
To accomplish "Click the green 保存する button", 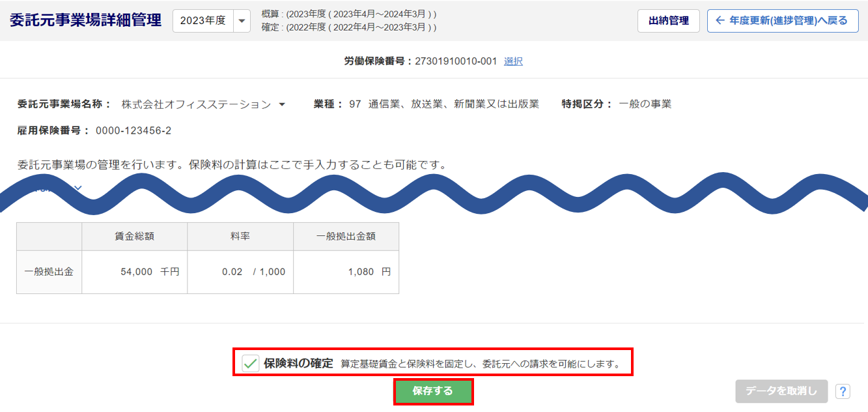I will click(x=433, y=391).
